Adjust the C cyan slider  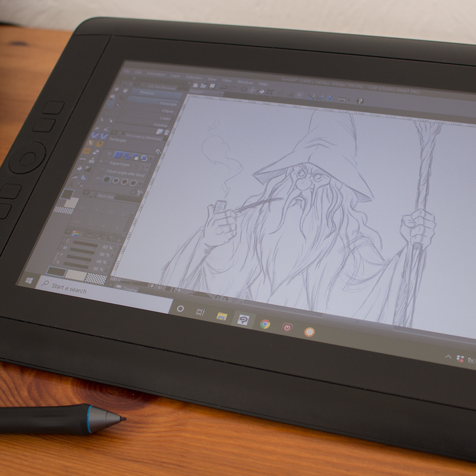point(85,244)
